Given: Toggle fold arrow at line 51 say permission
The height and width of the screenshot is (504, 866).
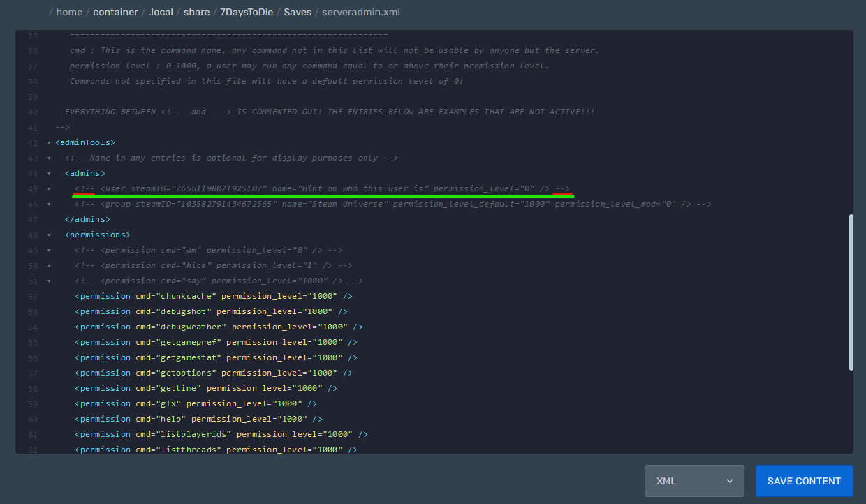Looking at the screenshot, I should click(48, 281).
